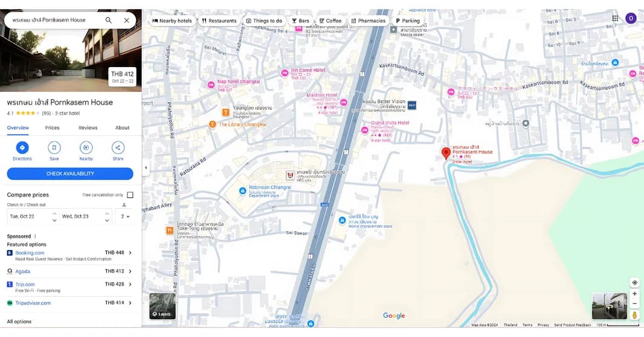Screen dimensions: 644x337
Task: Zoom in on the map
Action: (634, 294)
